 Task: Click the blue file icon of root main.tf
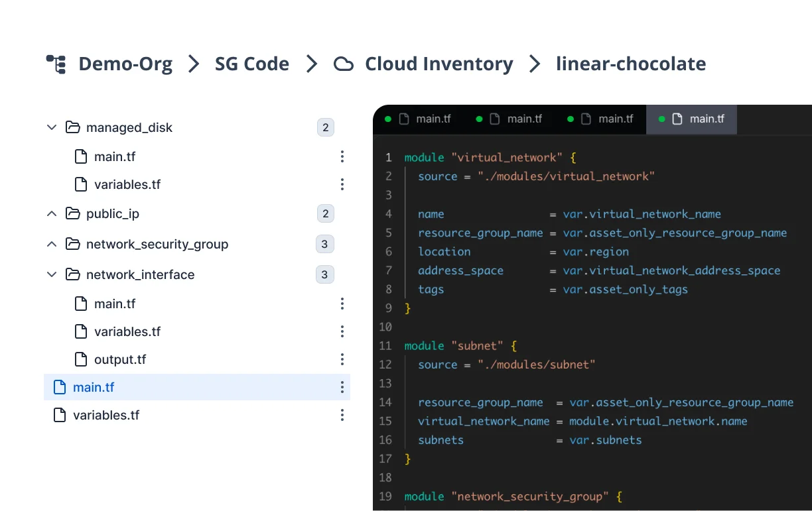(60, 388)
